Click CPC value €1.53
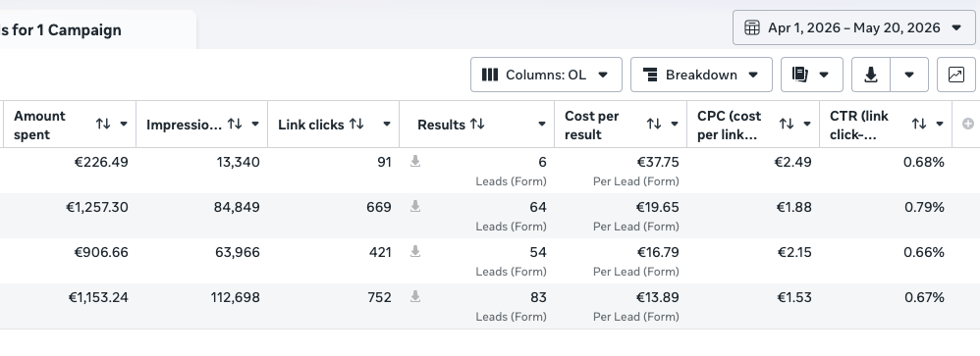This screenshot has width=980, height=356. [794, 297]
